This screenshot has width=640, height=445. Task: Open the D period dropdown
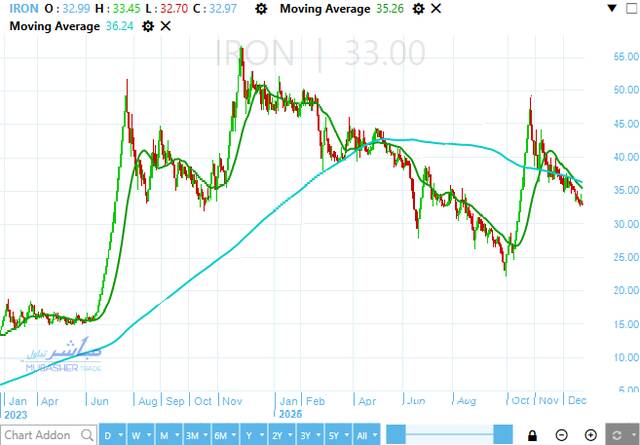tap(112, 435)
